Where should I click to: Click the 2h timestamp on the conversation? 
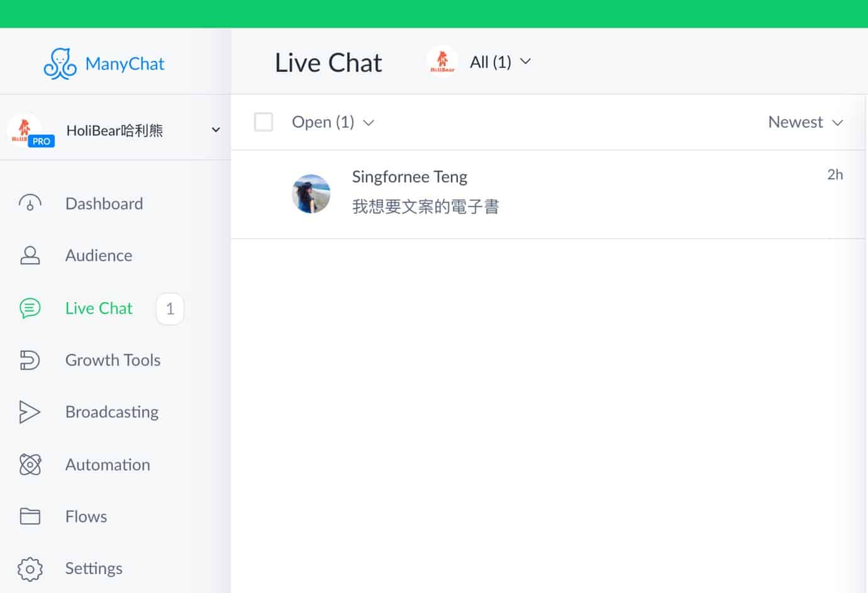835,174
